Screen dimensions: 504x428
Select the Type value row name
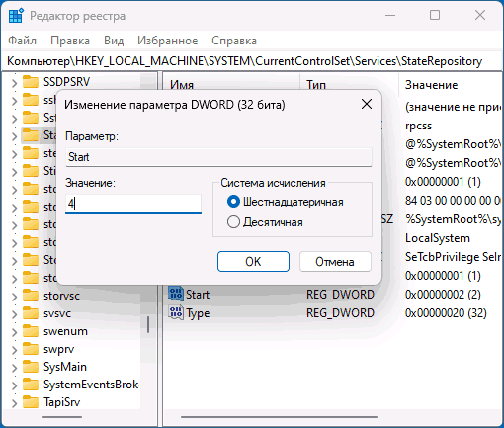pyautogui.click(x=198, y=313)
